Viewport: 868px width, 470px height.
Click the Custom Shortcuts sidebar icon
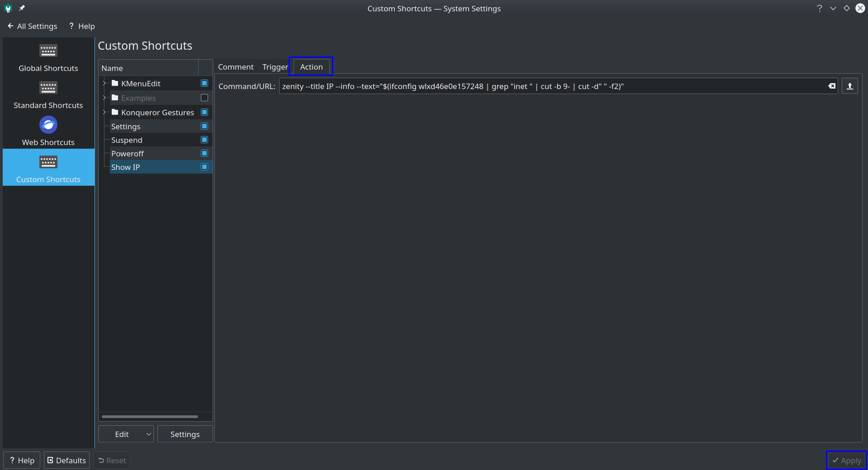click(48, 162)
